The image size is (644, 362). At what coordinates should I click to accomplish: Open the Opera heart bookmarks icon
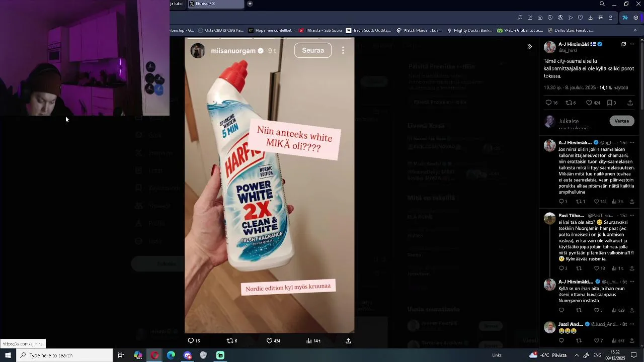pyautogui.click(x=580, y=18)
